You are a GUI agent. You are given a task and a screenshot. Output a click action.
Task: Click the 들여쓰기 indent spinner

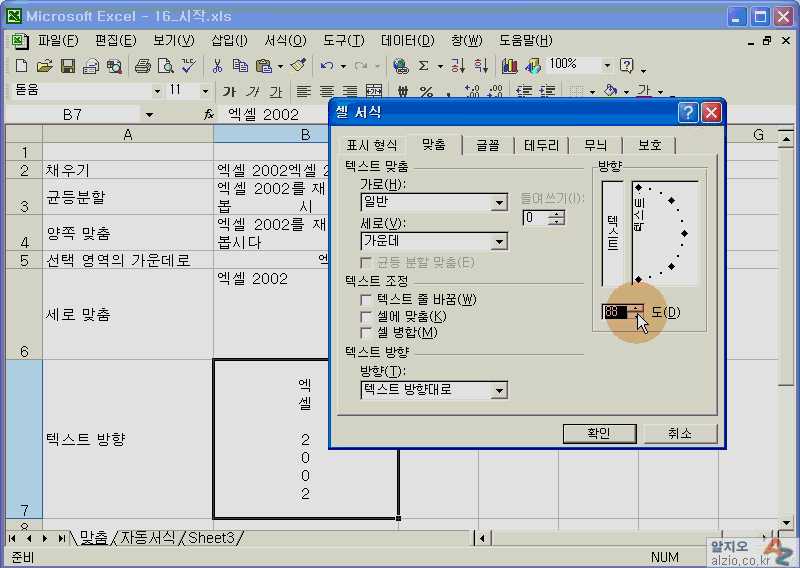(557, 218)
